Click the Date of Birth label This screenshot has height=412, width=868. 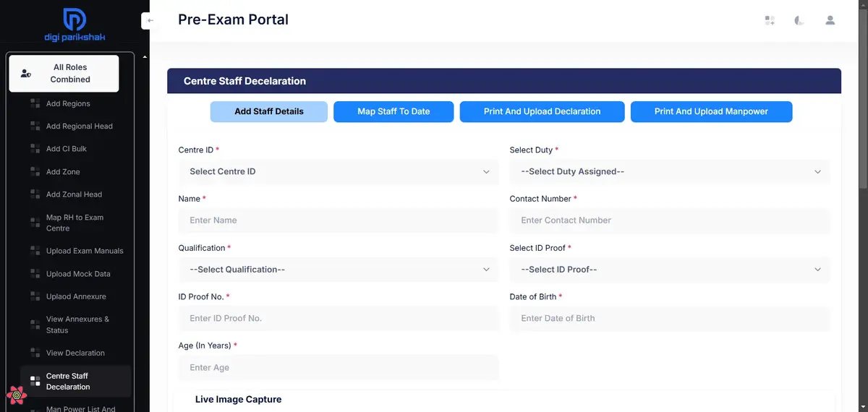click(536, 296)
